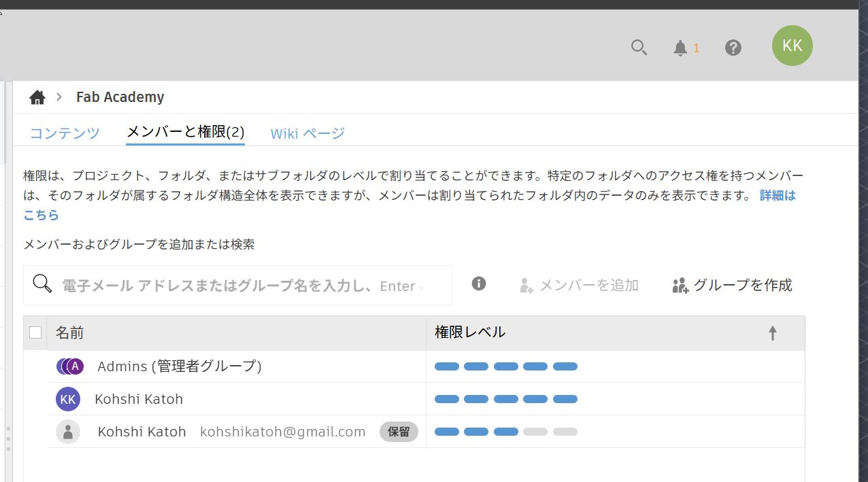
Task: Adjust pending Kohshi Katoh's permission level bar
Action: (506, 432)
